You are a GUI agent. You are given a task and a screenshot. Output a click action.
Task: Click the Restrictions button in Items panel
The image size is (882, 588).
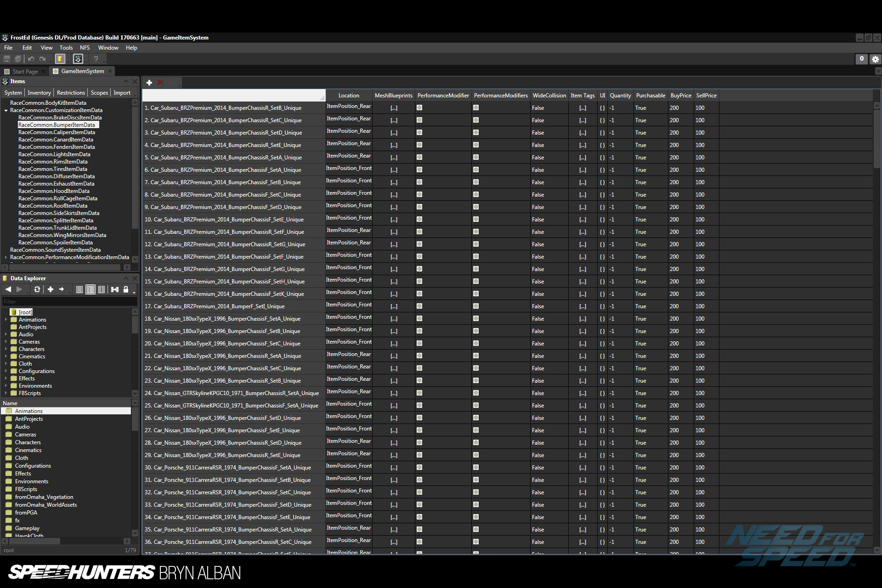click(x=71, y=93)
